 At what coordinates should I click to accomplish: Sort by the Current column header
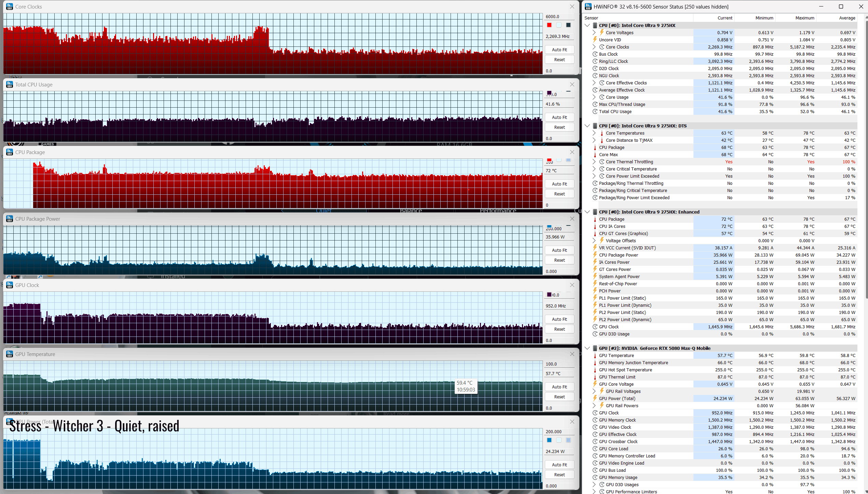pyautogui.click(x=725, y=18)
